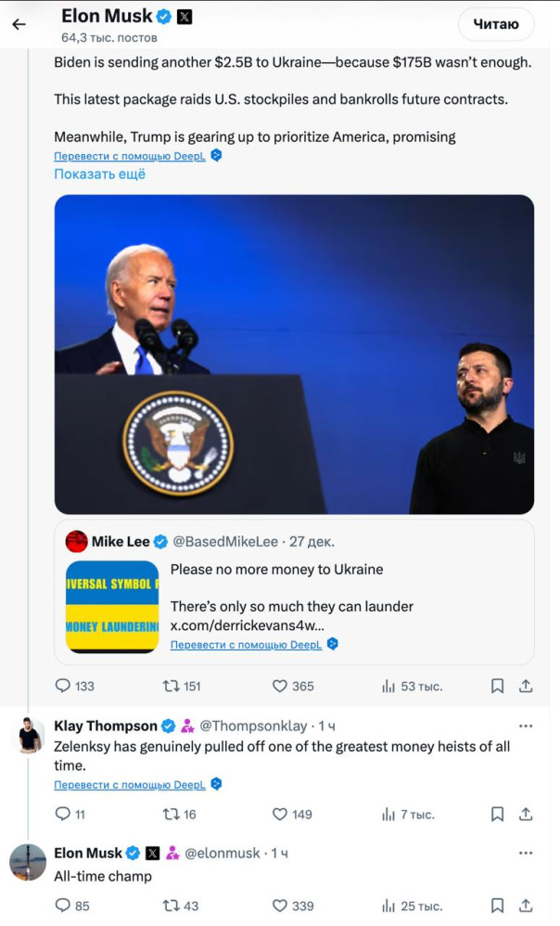Open Klay Thompson's profile avatar
The height and width of the screenshot is (926, 560).
(x=29, y=735)
